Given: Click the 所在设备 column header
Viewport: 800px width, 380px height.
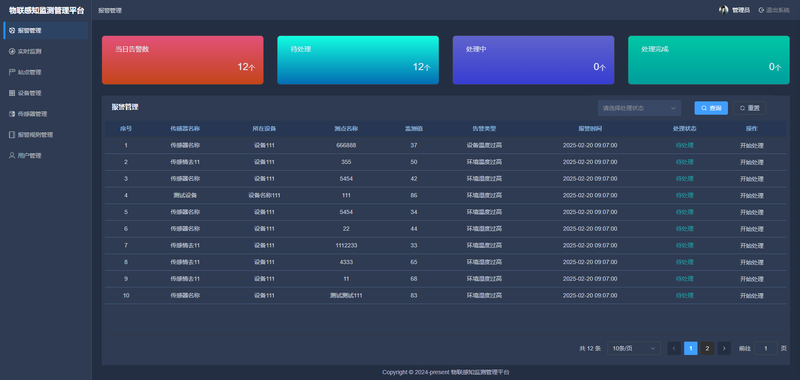Looking at the screenshot, I should pyautogui.click(x=264, y=129).
